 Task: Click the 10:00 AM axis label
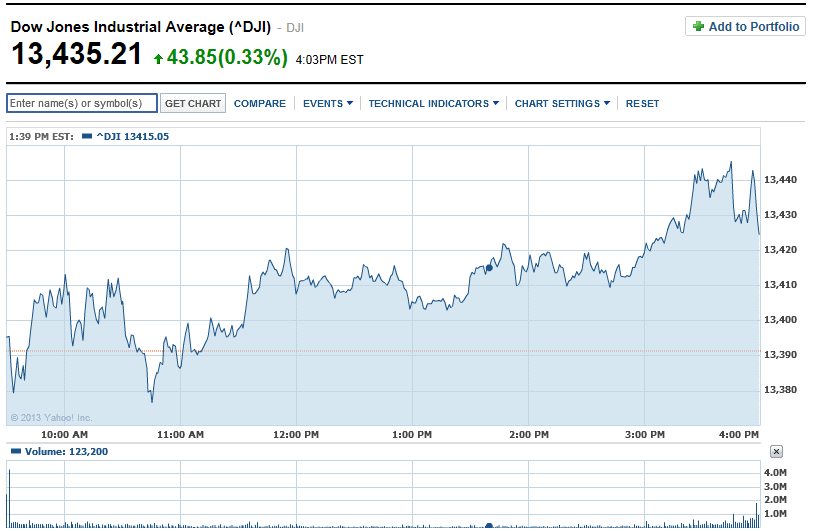click(64, 434)
